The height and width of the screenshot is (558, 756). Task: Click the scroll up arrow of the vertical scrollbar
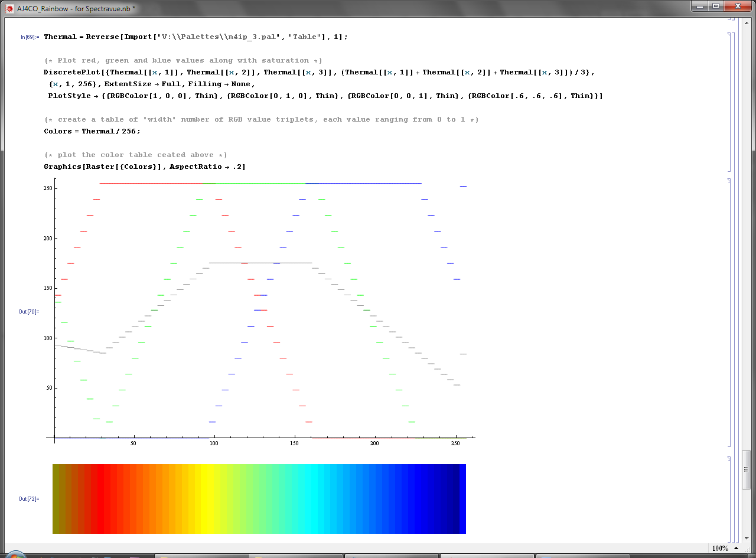point(747,22)
